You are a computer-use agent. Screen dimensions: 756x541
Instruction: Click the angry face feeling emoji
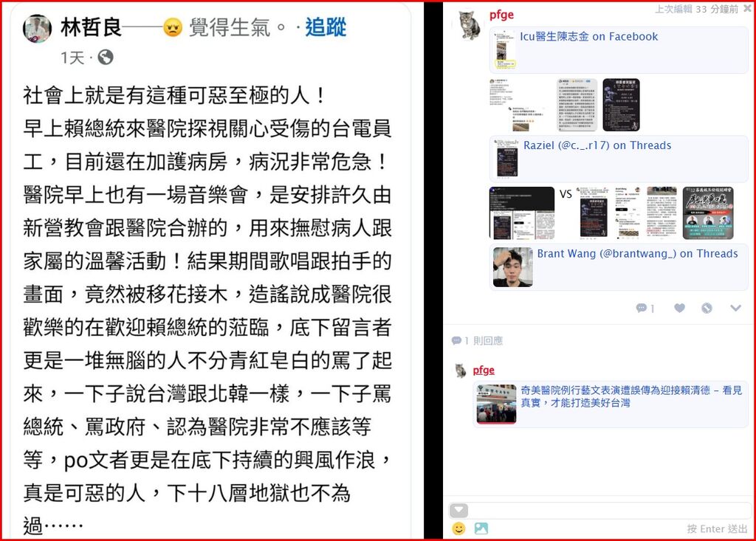[x=173, y=27]
